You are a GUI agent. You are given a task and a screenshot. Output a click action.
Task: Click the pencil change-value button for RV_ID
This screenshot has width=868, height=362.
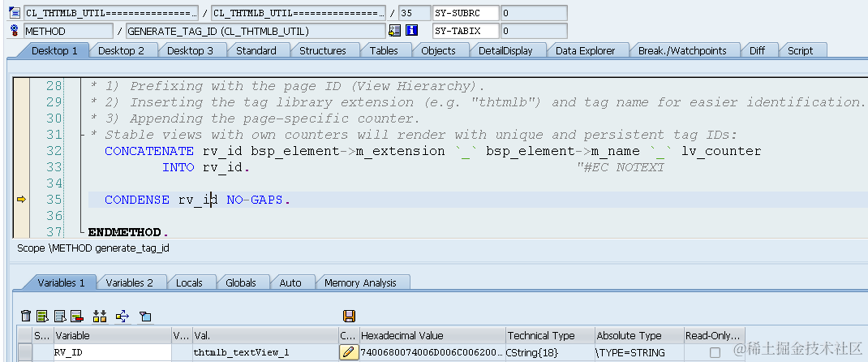[348, 352]
